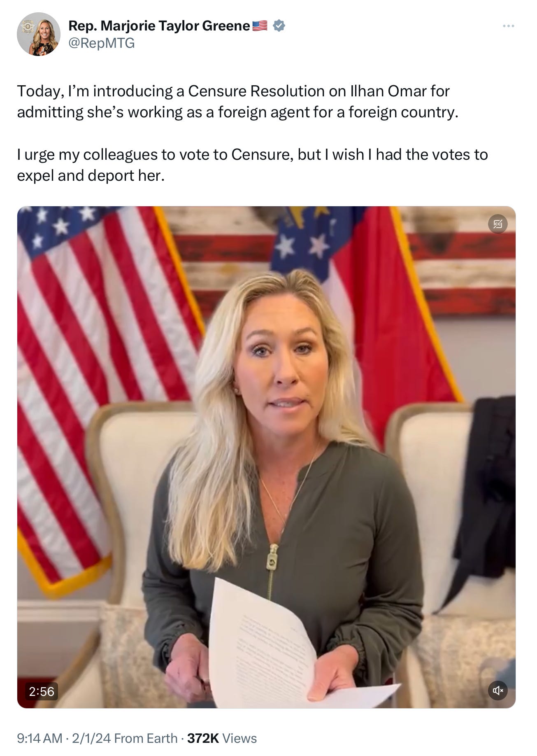This screenshot has height=756, width=537.
Task: Open the round profile avatar photo
Action: pyautogui.click(x=38, y=34)
